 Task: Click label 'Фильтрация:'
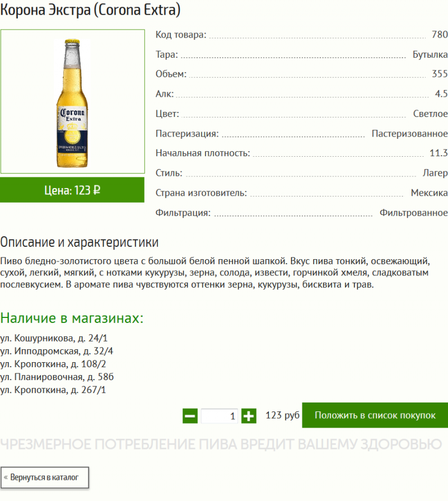183,213
